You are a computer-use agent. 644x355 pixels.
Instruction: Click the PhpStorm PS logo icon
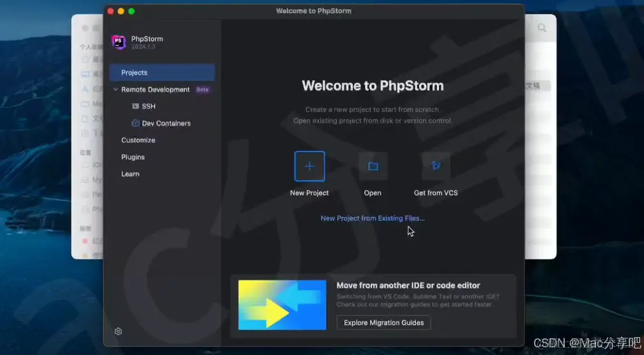(119, 42)
